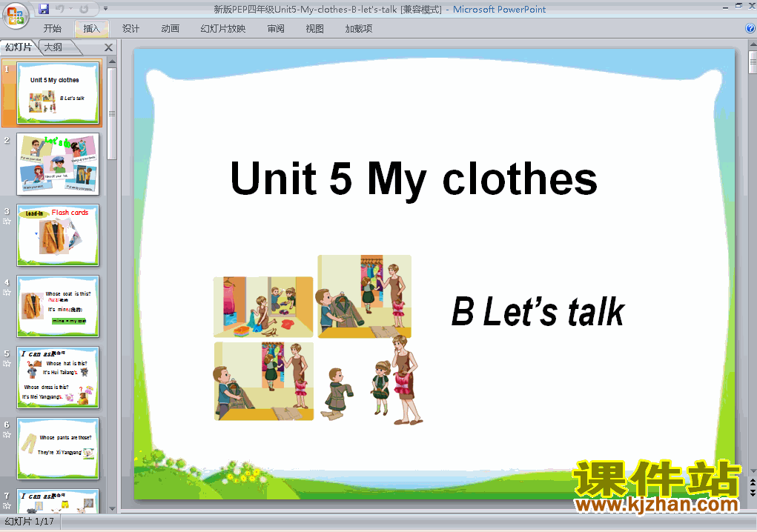Image resolution: width=757 pixels, height=532 pixels.
Task: Open the 幻灯片放映 ribbon tab
Action: click(223, 29)
